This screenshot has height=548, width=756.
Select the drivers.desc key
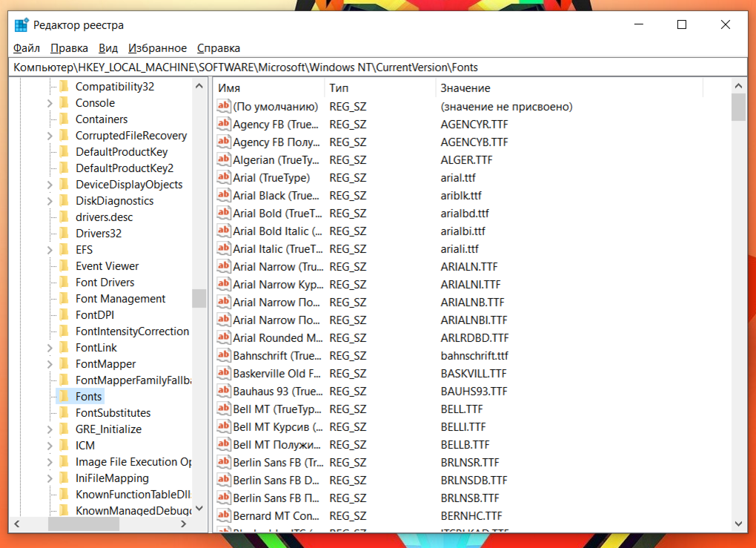(105, 217)
